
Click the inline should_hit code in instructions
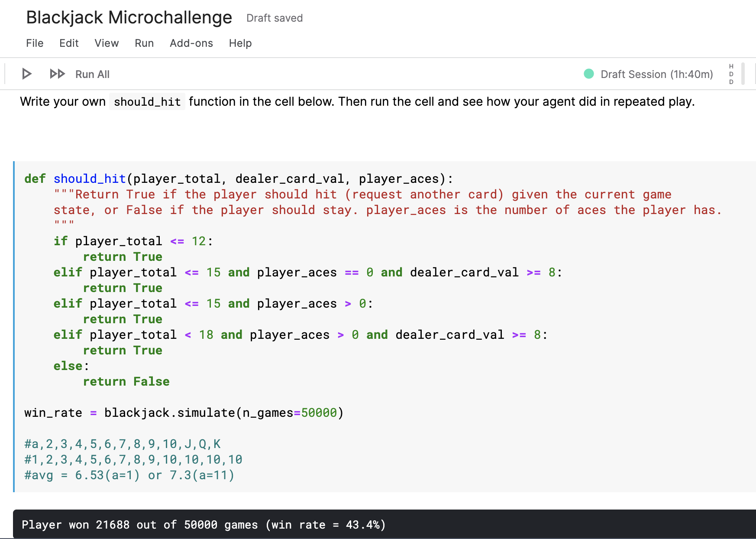pos(147,102)
